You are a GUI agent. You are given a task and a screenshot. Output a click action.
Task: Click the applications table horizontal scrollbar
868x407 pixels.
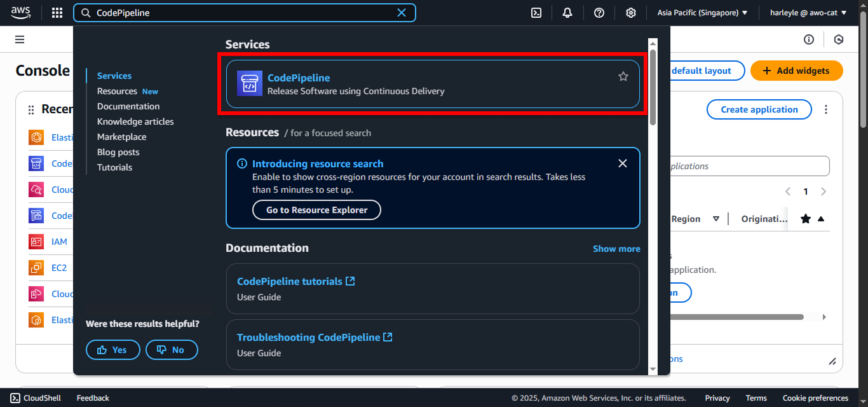737,317
